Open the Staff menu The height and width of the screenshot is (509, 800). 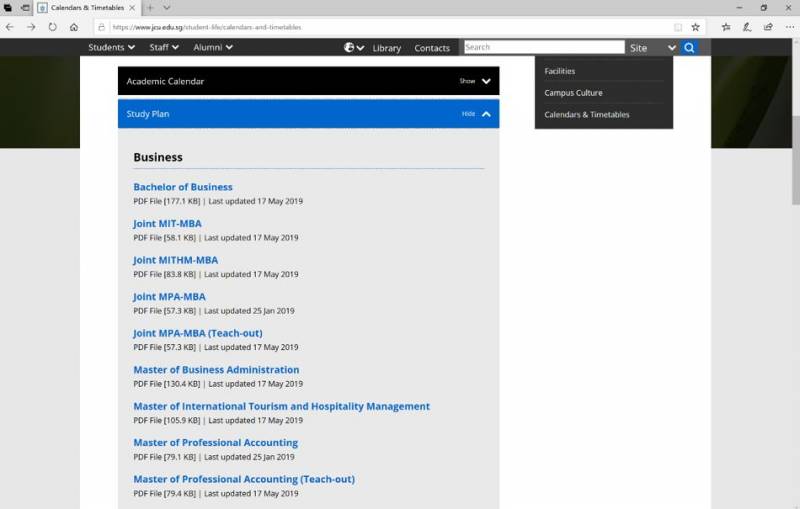click(164, 47)
